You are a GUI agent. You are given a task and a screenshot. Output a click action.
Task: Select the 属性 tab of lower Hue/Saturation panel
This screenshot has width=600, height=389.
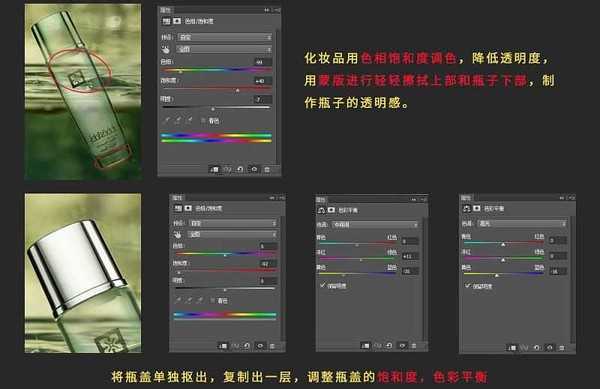click(178, 198)
